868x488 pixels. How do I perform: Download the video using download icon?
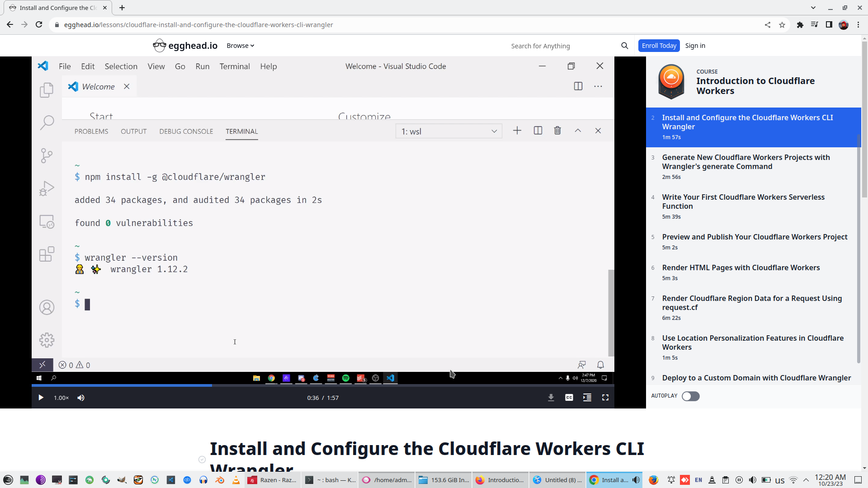[x=551, y=398]
